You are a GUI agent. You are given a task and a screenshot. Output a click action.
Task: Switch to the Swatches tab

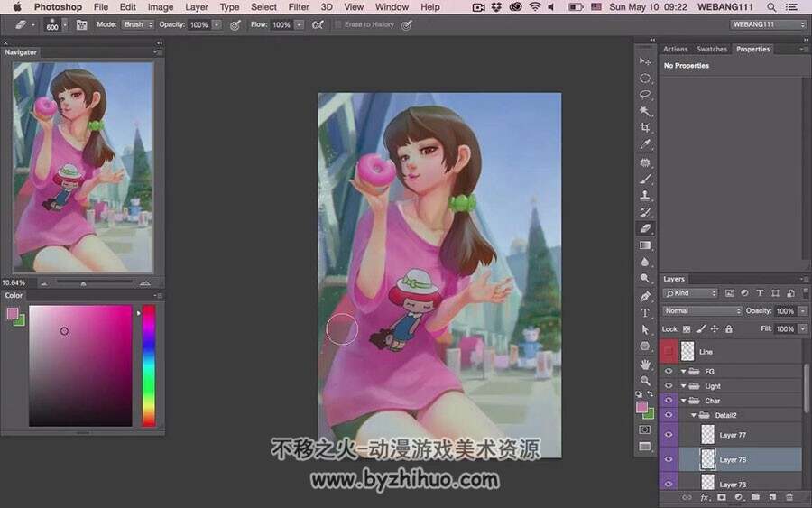[712, 50]
